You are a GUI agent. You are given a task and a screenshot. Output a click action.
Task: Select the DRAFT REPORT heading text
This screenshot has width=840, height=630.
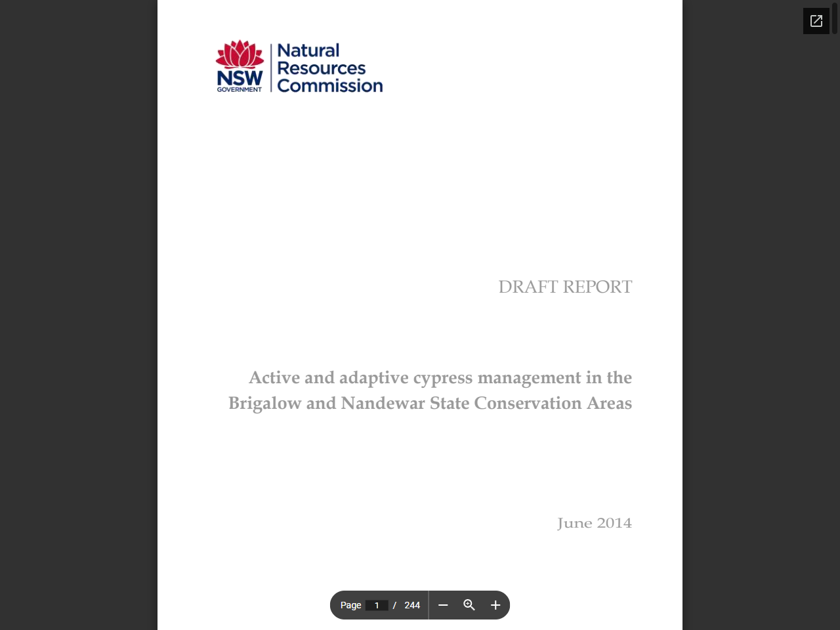[565, 287]
